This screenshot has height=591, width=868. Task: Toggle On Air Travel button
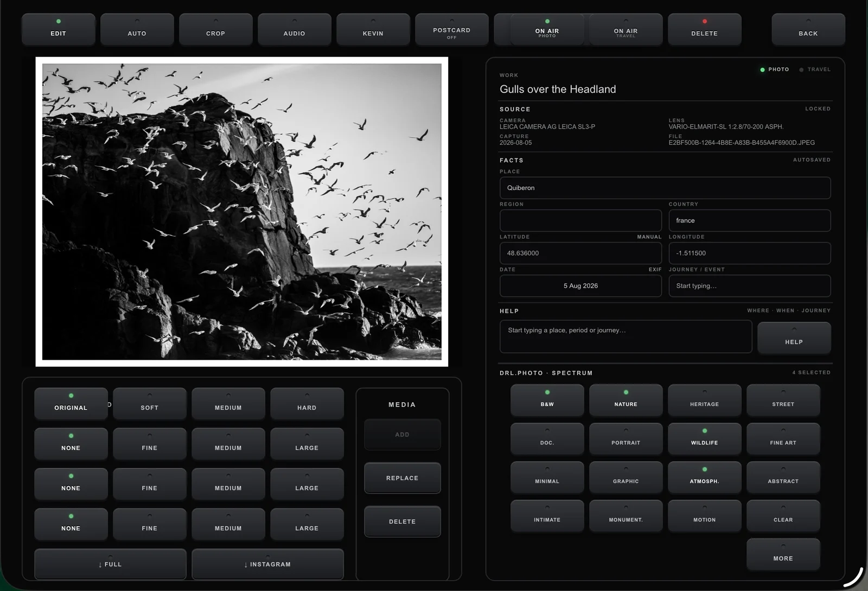click(x=626, y=29)
